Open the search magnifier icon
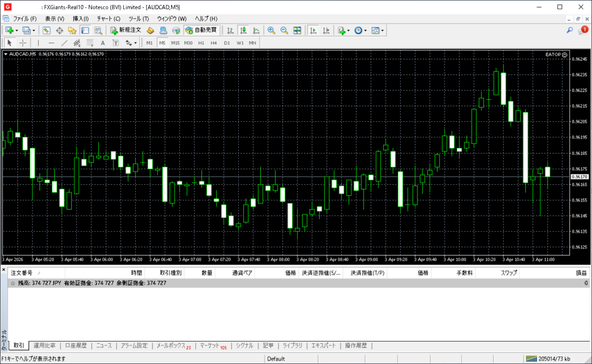 pos(569,30)
